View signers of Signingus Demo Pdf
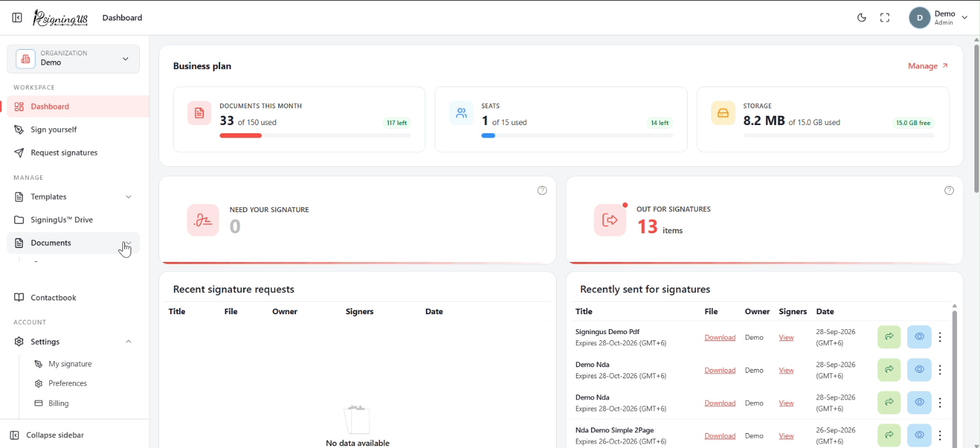The width and height of the screenshot is (980, 448). click(x=786, y=337)
